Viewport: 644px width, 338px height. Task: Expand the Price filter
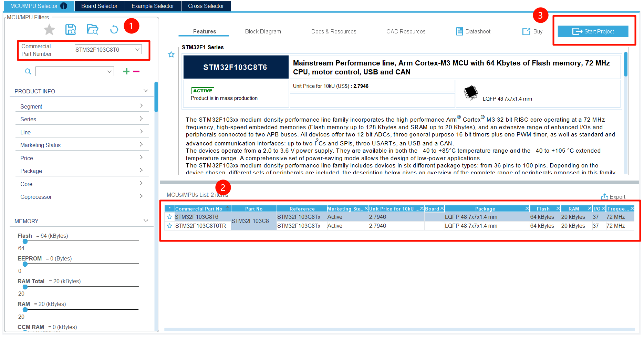pos(141,157)
